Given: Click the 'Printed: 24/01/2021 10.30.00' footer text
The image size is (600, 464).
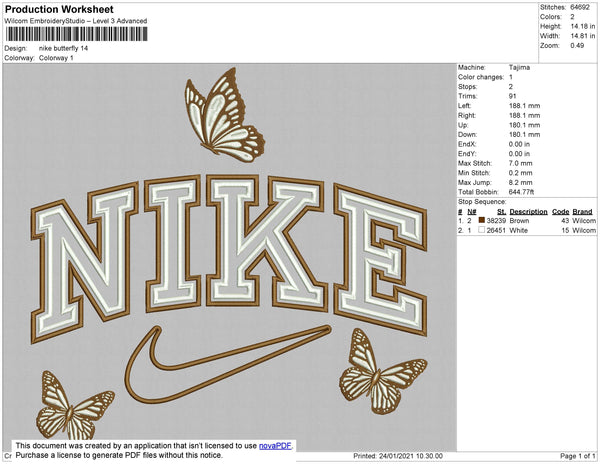Looking at the screenshot, I should tap(398, 456).
